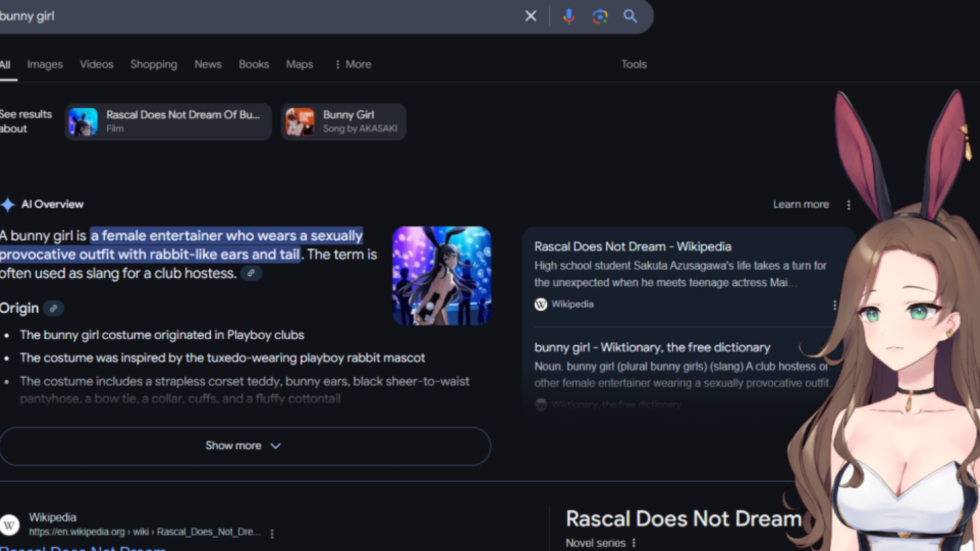Click the citation link icon after club hostess

(251, 273)
